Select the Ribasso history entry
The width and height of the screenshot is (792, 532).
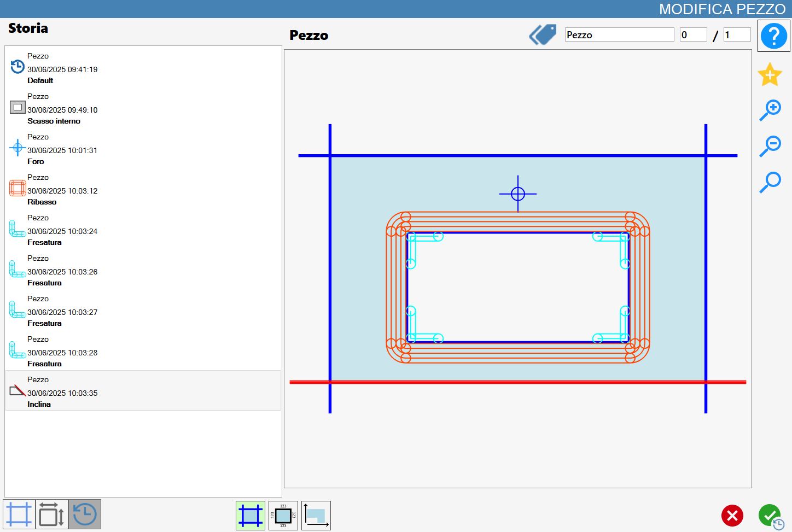coord(143,189)
